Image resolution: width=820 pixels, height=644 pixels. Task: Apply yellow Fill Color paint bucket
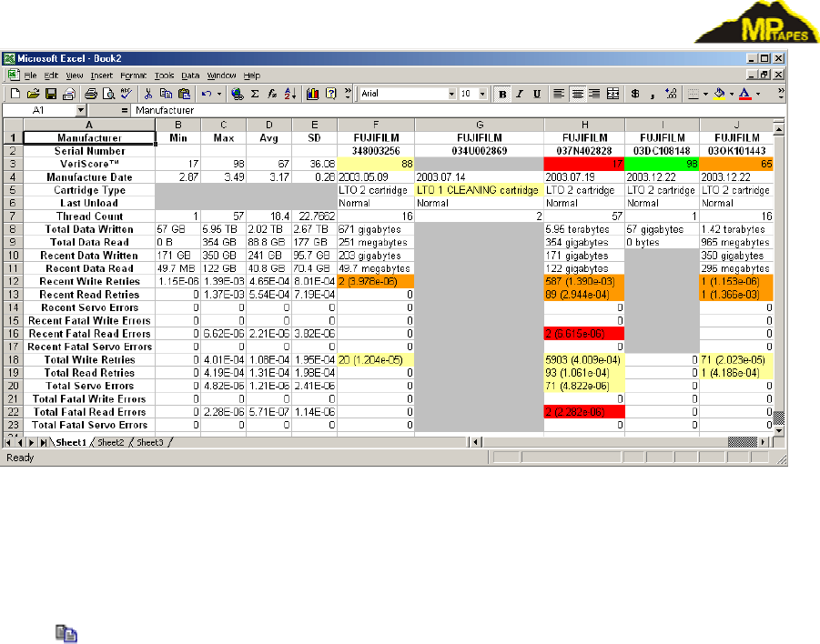720,94
